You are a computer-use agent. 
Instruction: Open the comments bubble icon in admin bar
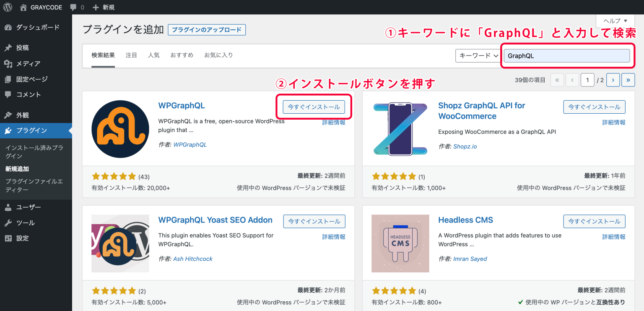click(73, 8)
